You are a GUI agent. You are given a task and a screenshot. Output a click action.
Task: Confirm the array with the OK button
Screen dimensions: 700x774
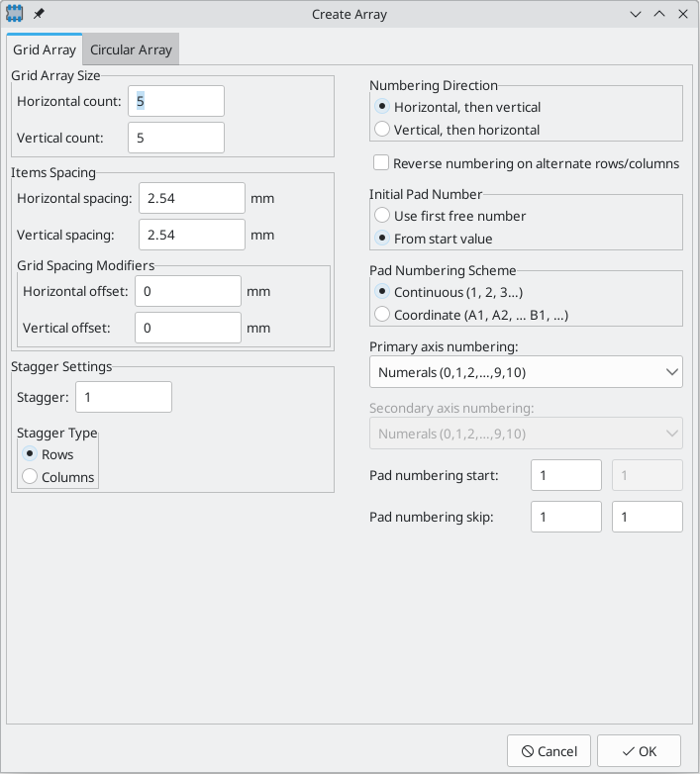point(639,751)
